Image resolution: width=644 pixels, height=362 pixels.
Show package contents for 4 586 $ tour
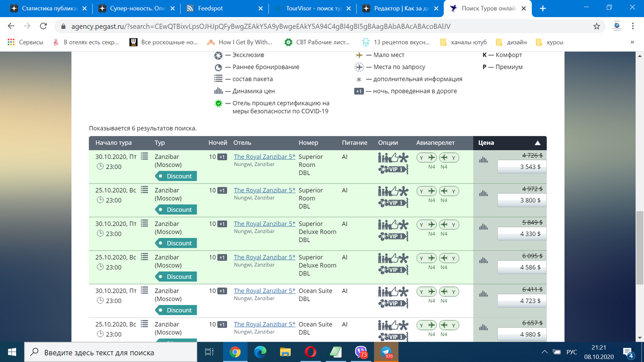(144, 257)
